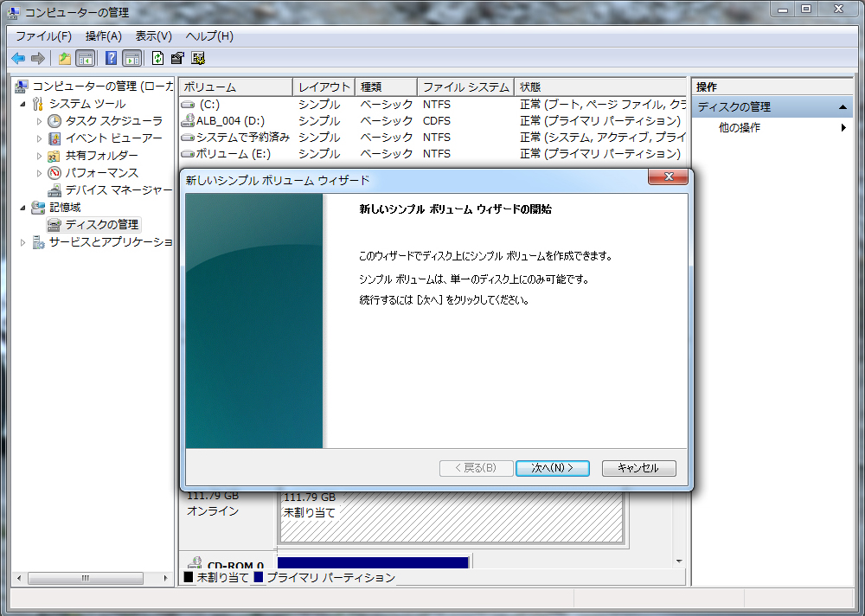Cancel the wizard with the キャンセル button
Image resolution: width=865 pixels, height=616 pixels.
(x=638, y=467)
